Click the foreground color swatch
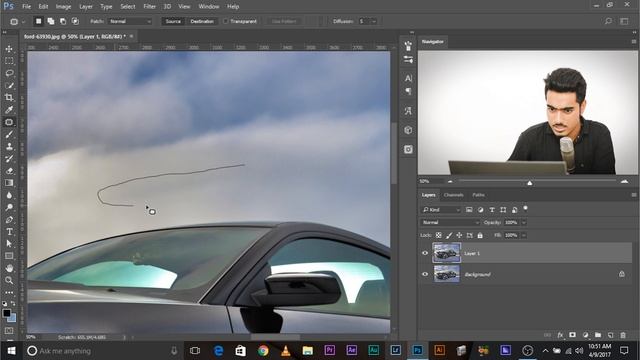The image size is (640, 360). 7,313
